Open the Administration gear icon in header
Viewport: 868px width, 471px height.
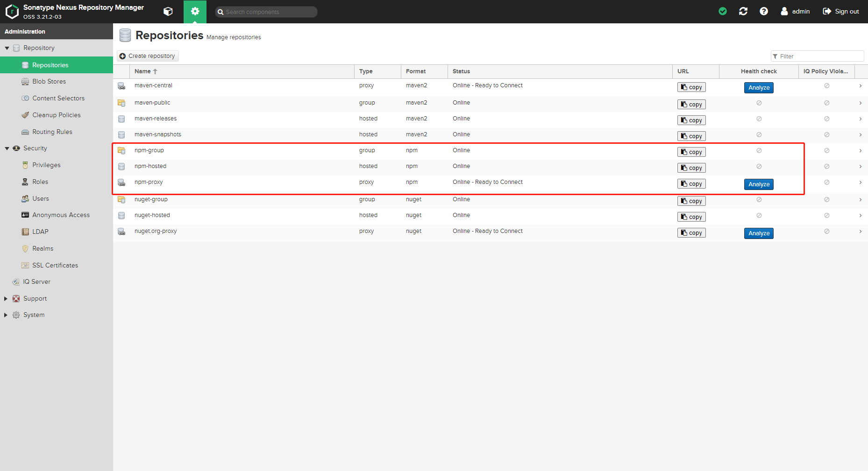pos(195,12)
